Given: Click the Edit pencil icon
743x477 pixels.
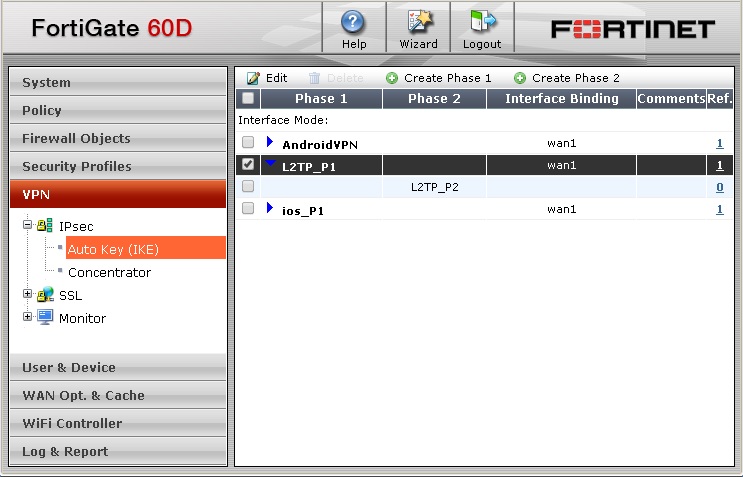Looking at the screenshot, I should (254, 78).
